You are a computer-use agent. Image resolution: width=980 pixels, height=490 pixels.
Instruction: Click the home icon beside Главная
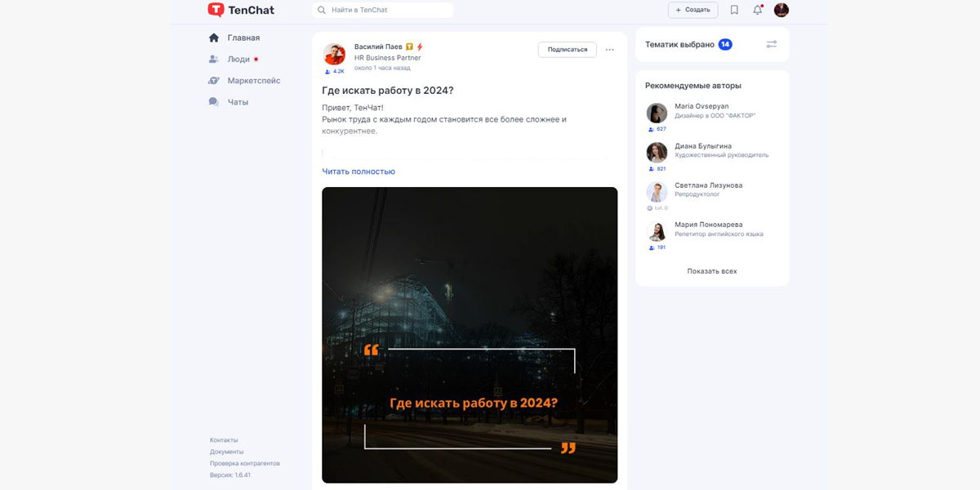click(214, 38)
